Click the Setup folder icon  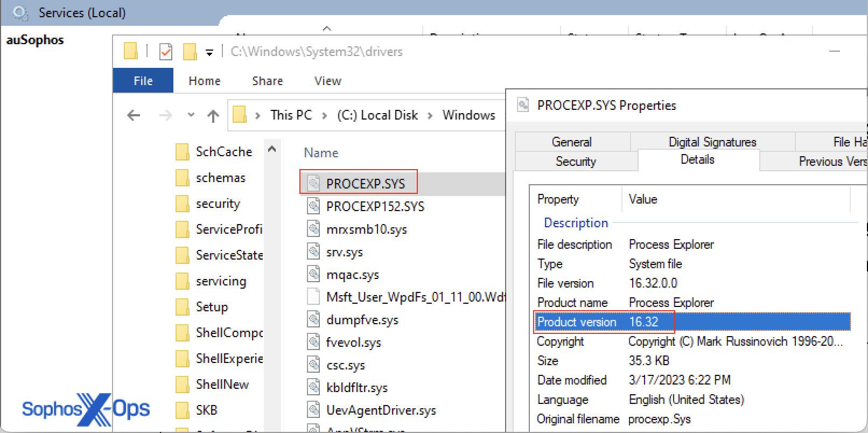183,307
